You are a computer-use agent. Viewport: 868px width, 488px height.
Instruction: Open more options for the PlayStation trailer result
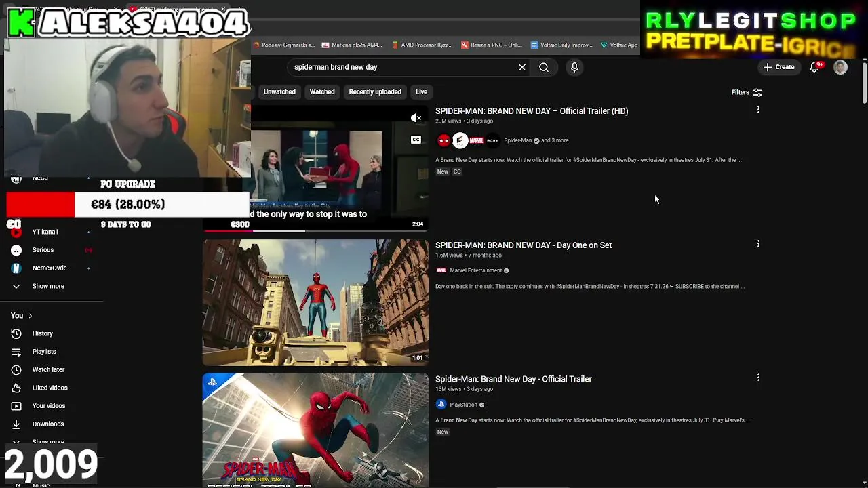pos(758,378)
